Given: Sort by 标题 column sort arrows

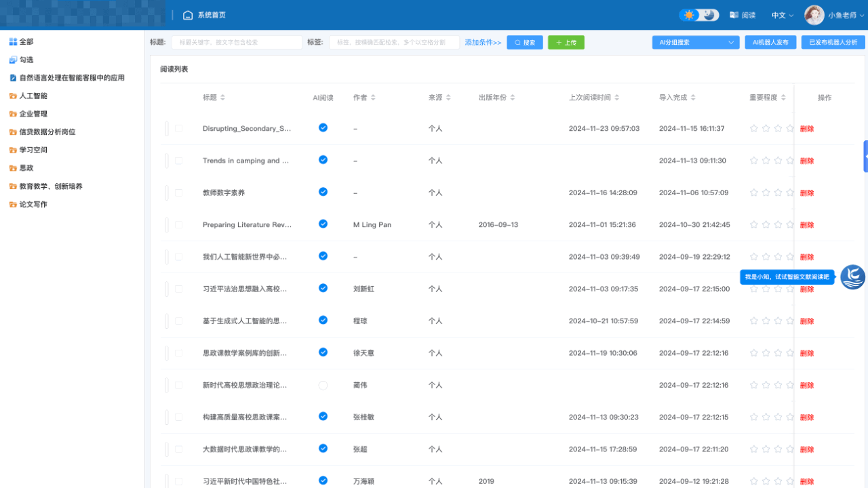Looking at the screenshot, I should pos(222,98).
